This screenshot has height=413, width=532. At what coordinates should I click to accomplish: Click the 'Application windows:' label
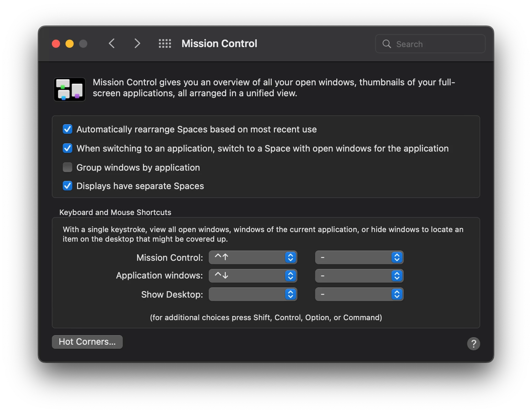pyautogui.click(x=160, y=275)
